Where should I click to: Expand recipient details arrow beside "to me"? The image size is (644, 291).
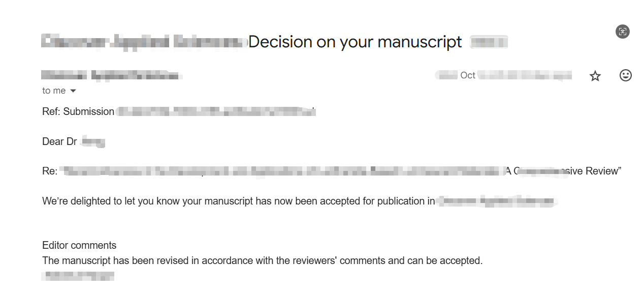point(73,91)
